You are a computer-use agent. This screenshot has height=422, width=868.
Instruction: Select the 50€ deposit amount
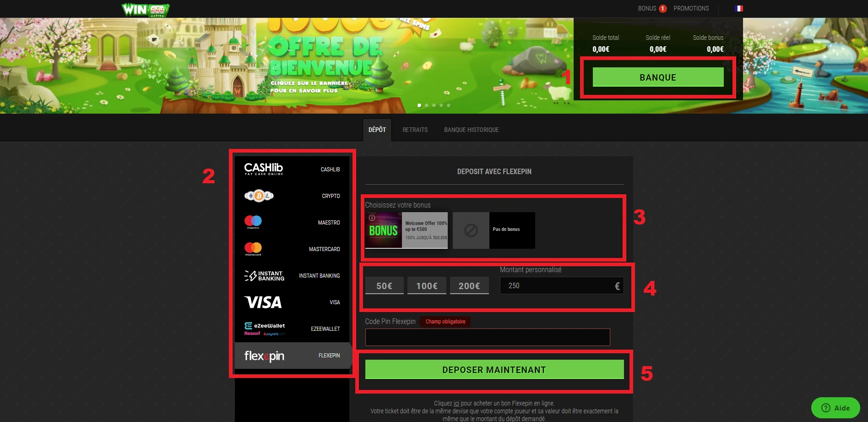coord(384,285)
